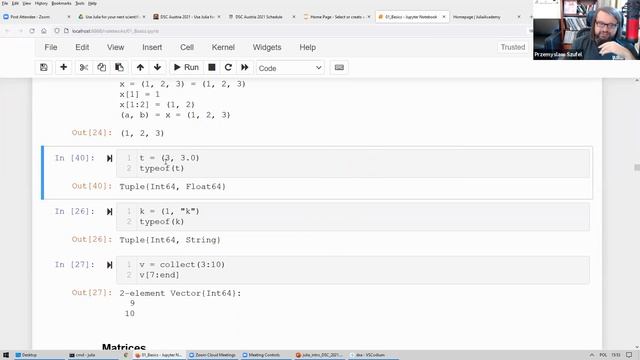Click into the code cell containing typeof(k)
The width and height of the screenshot is (640, 360).
tap(353, 217)
